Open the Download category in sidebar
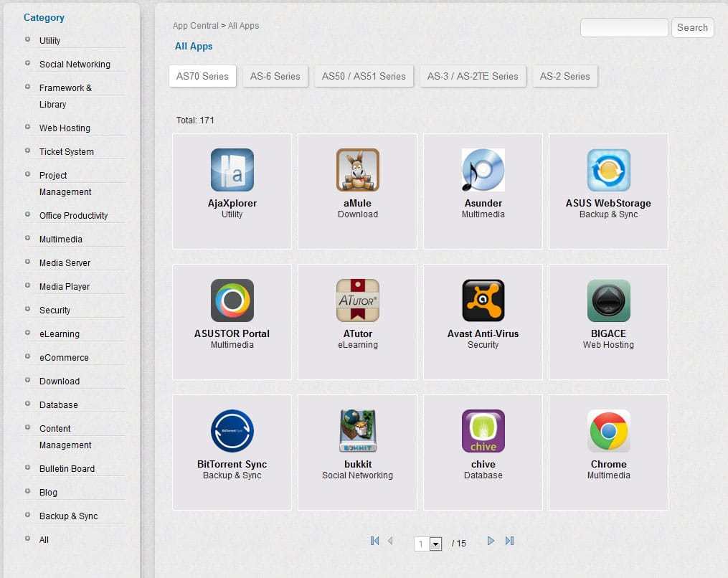 60,382
